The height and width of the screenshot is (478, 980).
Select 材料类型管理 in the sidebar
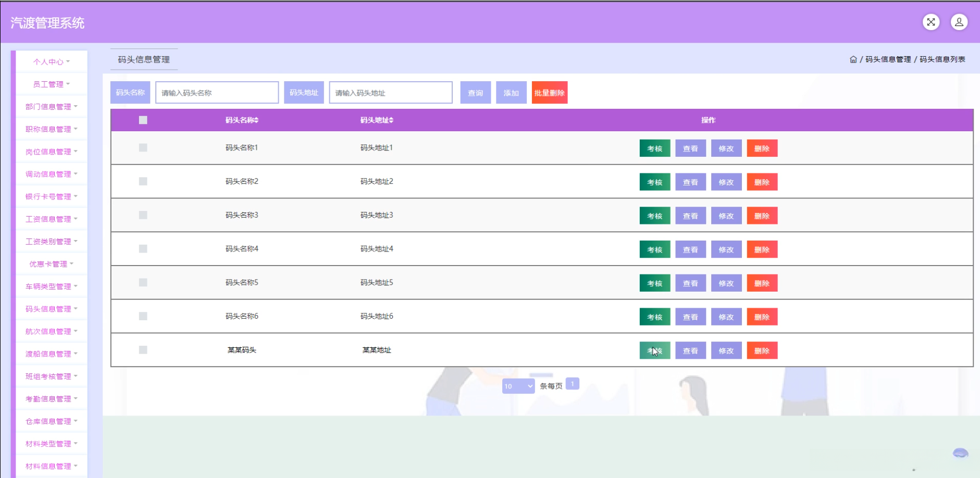(x=52, y=444)
